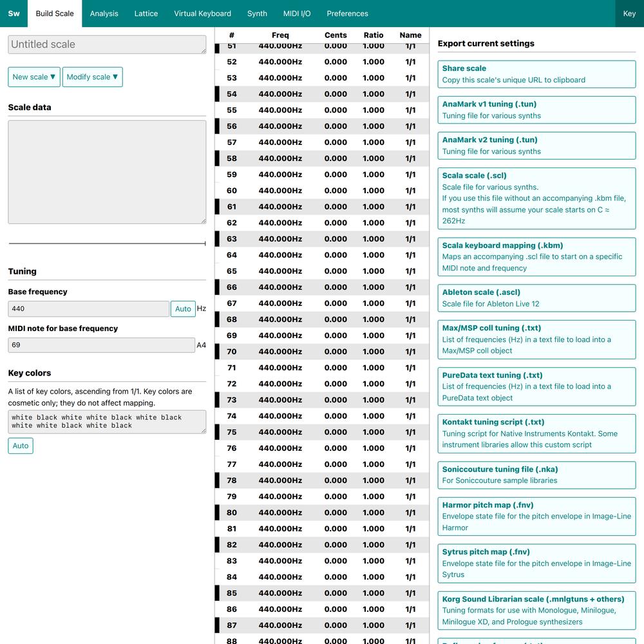Screen dimensions: 644x644
Task: Click the Freq value in row 52
Action: 280,62
